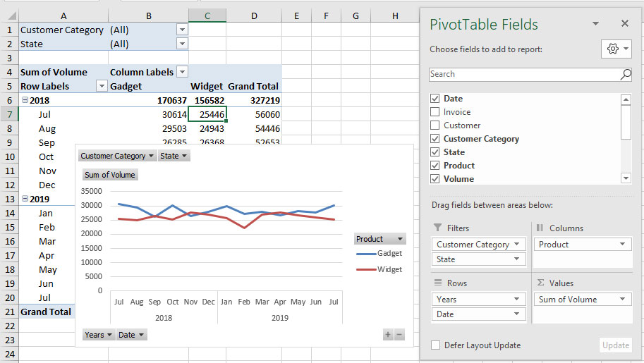Open the PivotTable Fields task pane options arrow
This screenshot has height=363, width=644.
[595, 24]
